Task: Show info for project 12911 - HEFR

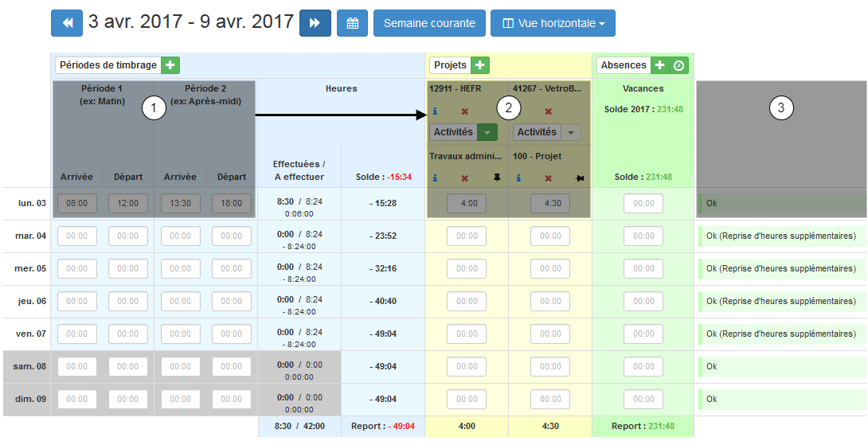Action: click(x=435, y=111)
